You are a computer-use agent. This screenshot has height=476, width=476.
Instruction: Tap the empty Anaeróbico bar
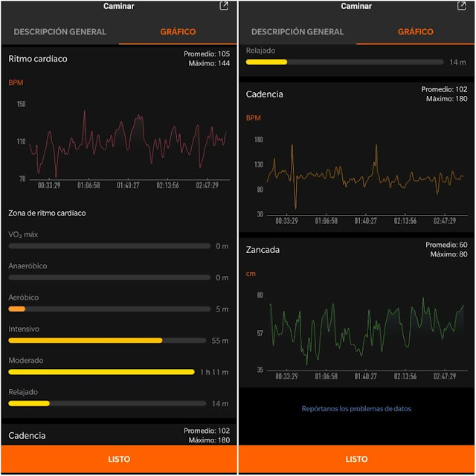click(x=109, y=277)
